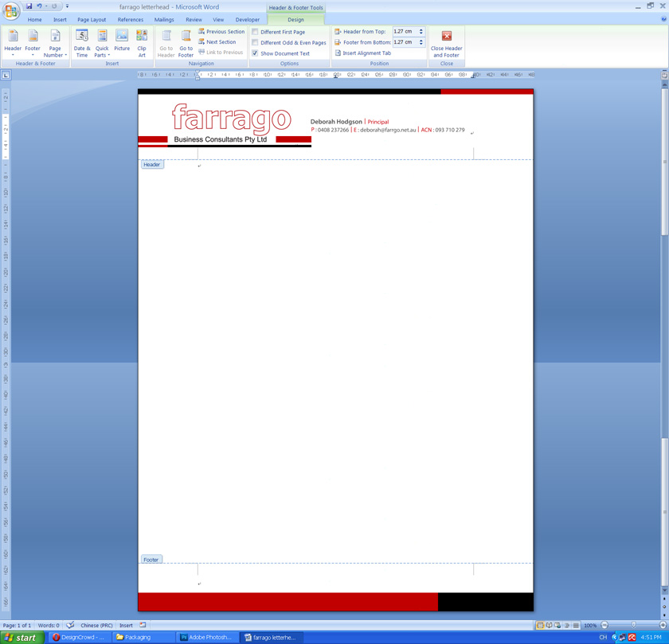Open the References tab

[x=131, y=20]
